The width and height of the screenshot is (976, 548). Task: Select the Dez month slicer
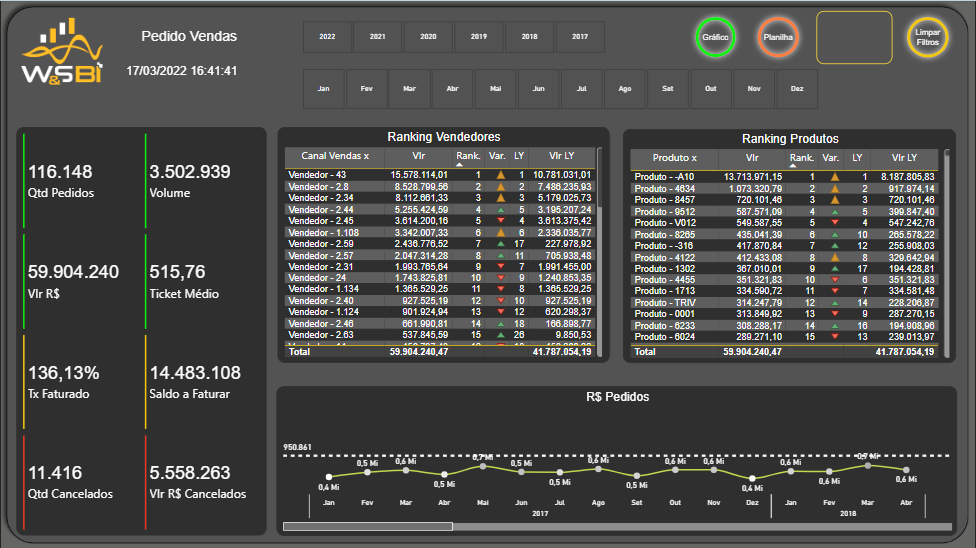tap(797, 89)
